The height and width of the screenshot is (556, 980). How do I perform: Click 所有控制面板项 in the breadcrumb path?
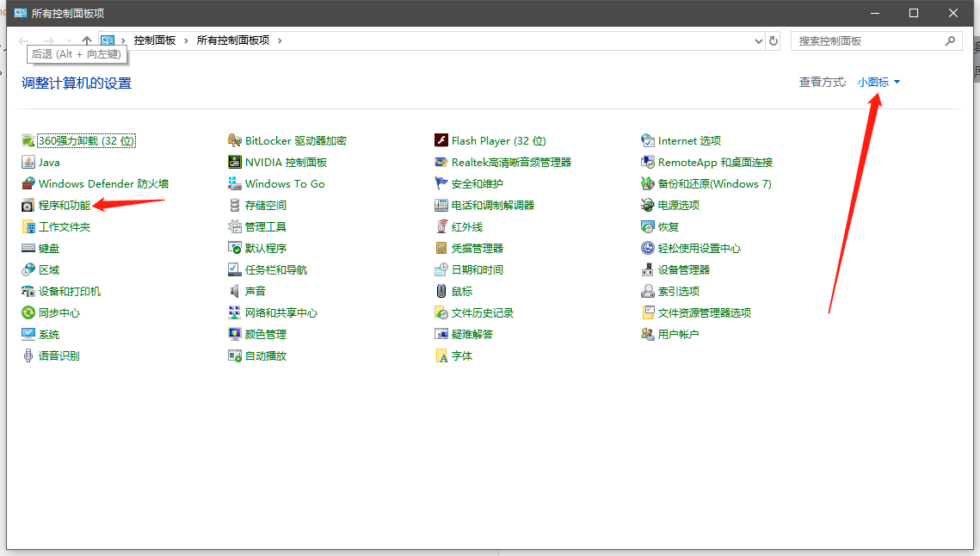232,40
